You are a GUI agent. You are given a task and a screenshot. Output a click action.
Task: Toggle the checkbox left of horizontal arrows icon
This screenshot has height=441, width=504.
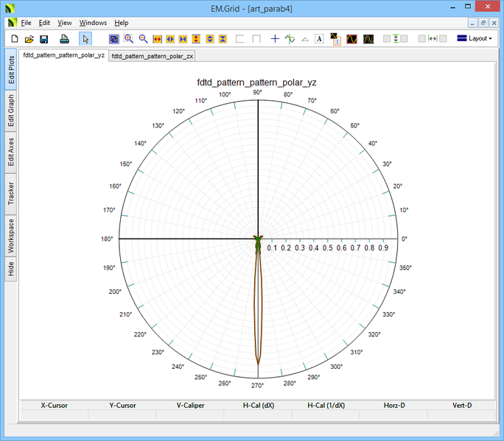[421, 38]
